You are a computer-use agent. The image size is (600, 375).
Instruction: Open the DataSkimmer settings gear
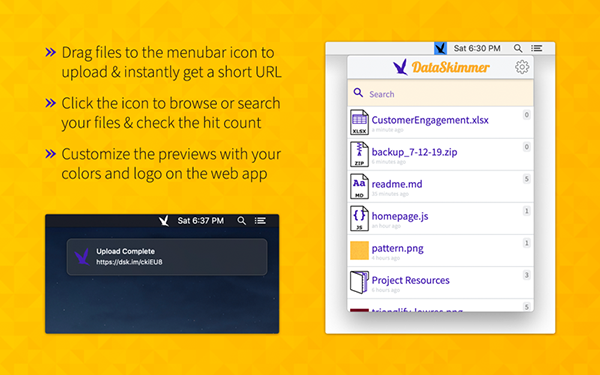coord(522,67)
